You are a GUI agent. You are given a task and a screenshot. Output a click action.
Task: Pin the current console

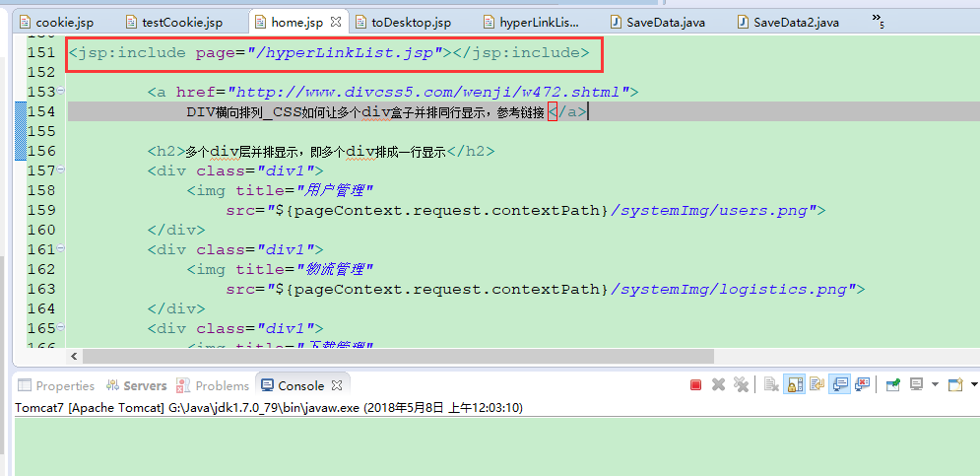[893, 384]
